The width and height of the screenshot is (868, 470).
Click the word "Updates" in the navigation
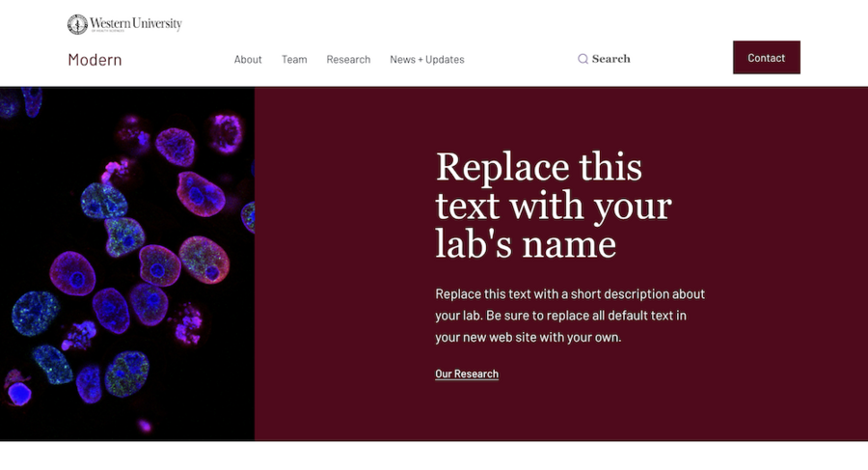pyautogui.click(x=445, y=60)
